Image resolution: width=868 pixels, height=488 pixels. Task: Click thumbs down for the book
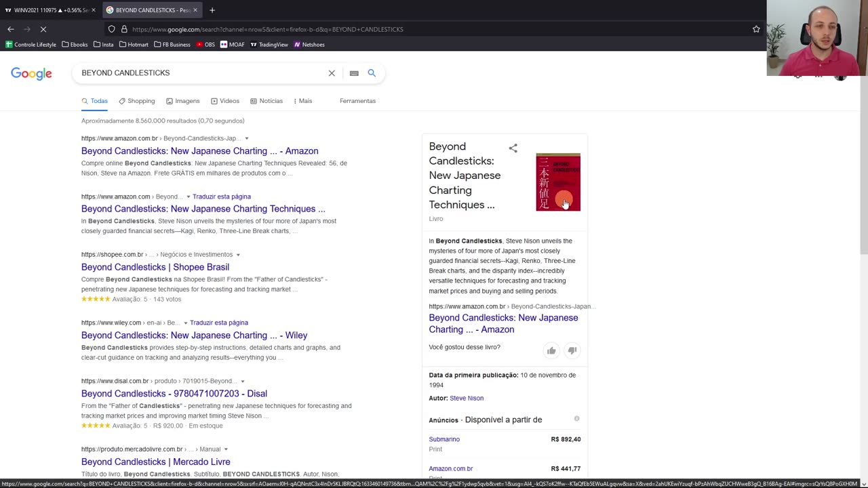(x=572, y=350)
